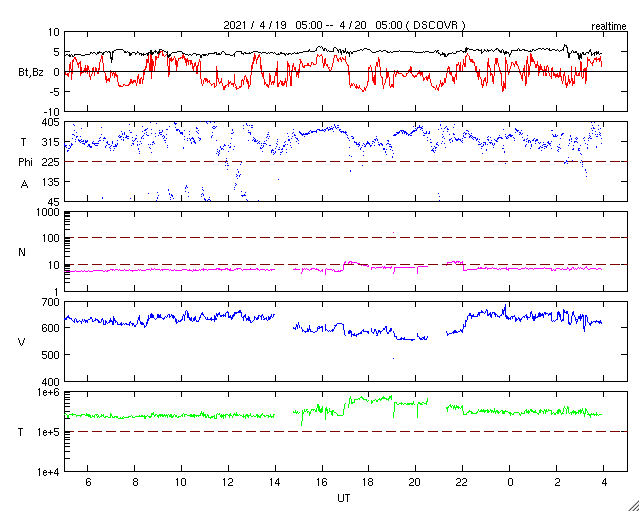Click the '16' hour label on the UT axis
The width and height of the screenshot is (640, 512).
[x=322, y=483]
